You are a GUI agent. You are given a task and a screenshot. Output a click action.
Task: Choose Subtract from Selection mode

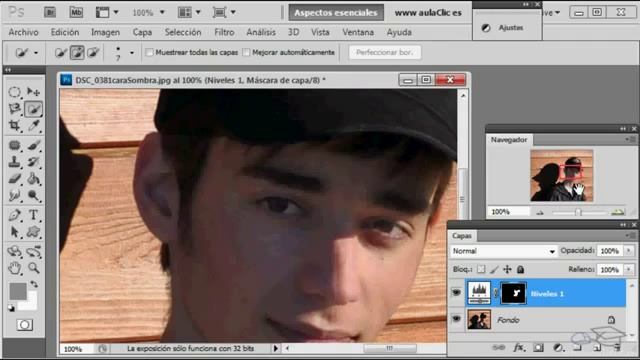[93, 53]
